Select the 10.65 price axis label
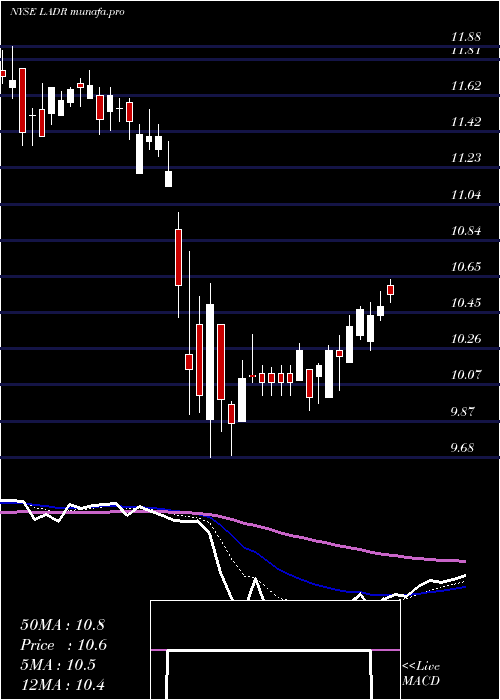This screenshot has height=700, width=500. point(466,267)
